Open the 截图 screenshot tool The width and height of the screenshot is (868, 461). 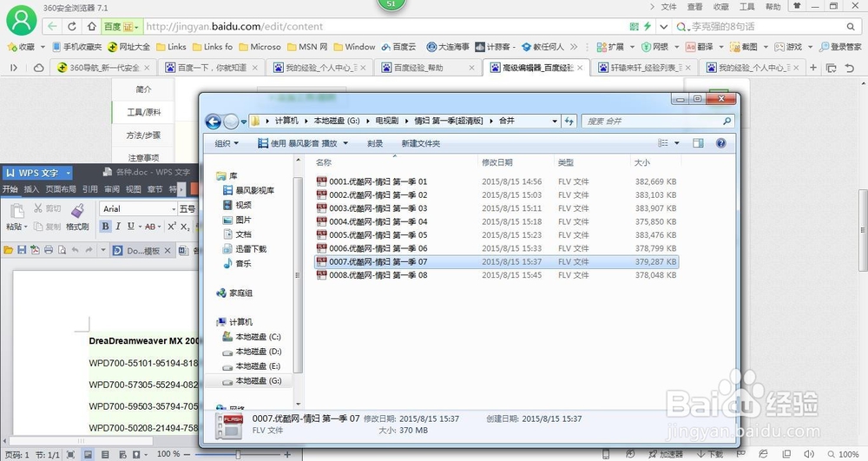point(744,47)
